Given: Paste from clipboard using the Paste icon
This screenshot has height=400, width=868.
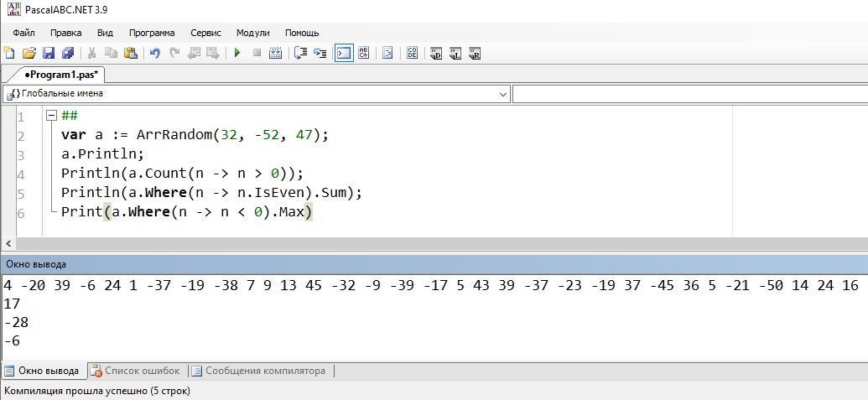Looking at the screenshot, I should (x=131, y=53).
